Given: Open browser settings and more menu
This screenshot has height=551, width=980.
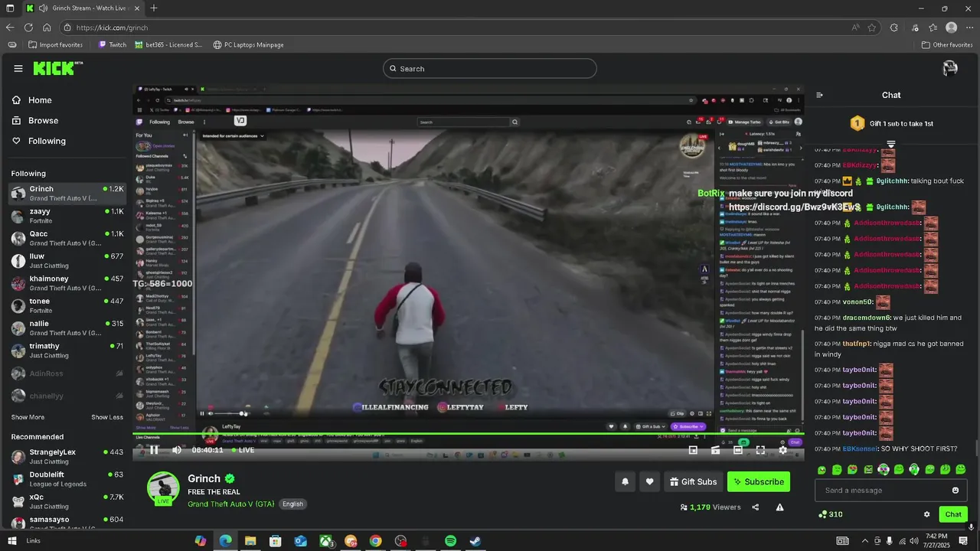Looking at the screenshot, I should coord(970,28).
